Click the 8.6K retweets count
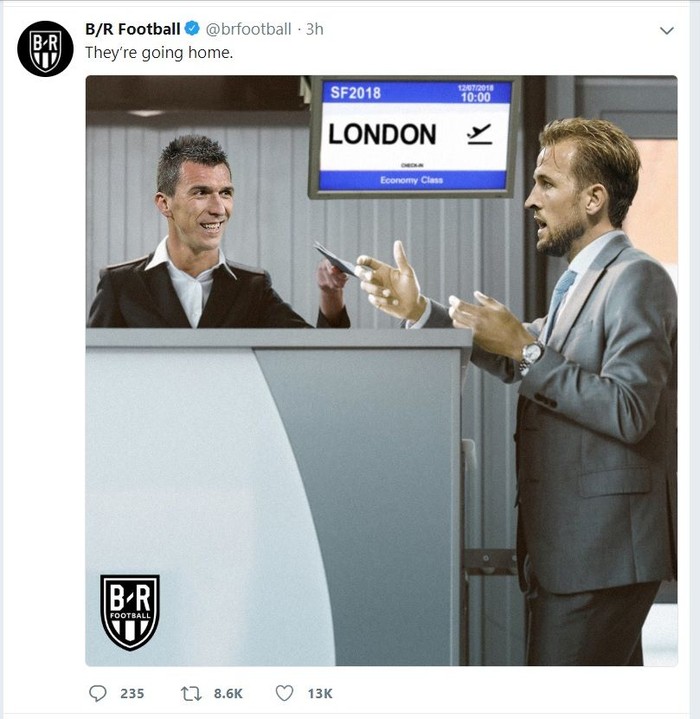The height and width of the screenshot is (719, 700). (x=228, y=693)
